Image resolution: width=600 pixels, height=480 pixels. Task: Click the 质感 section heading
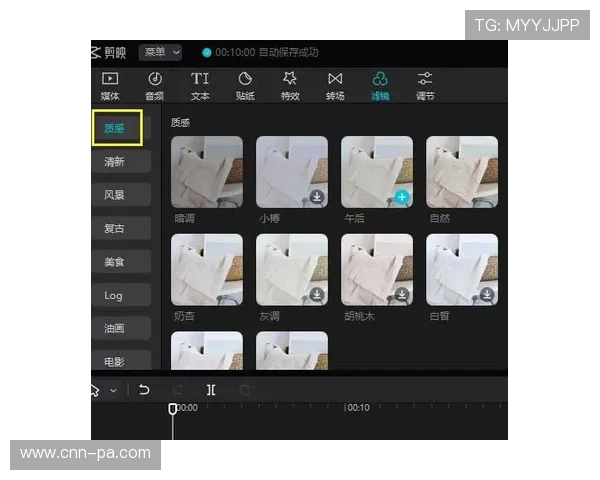point(180,122)
